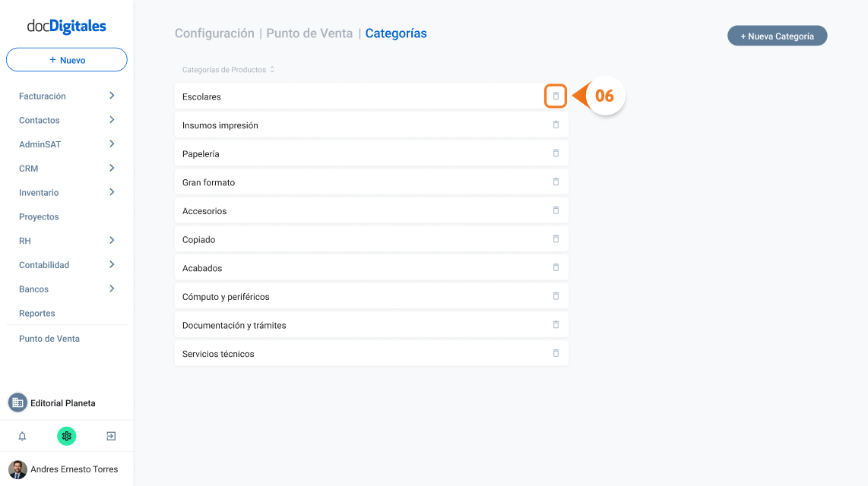
Task: Expand the Facturación menu chevron
Action: coord(112,96)
